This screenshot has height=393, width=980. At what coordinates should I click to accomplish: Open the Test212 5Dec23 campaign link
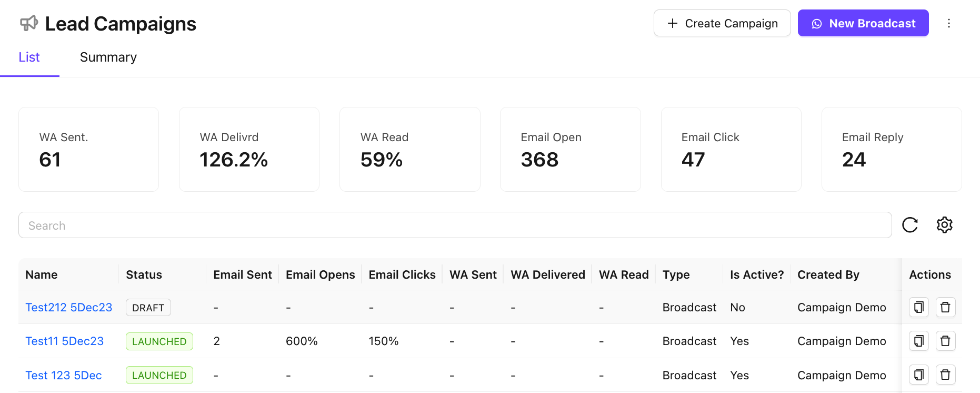pos(69,307)
